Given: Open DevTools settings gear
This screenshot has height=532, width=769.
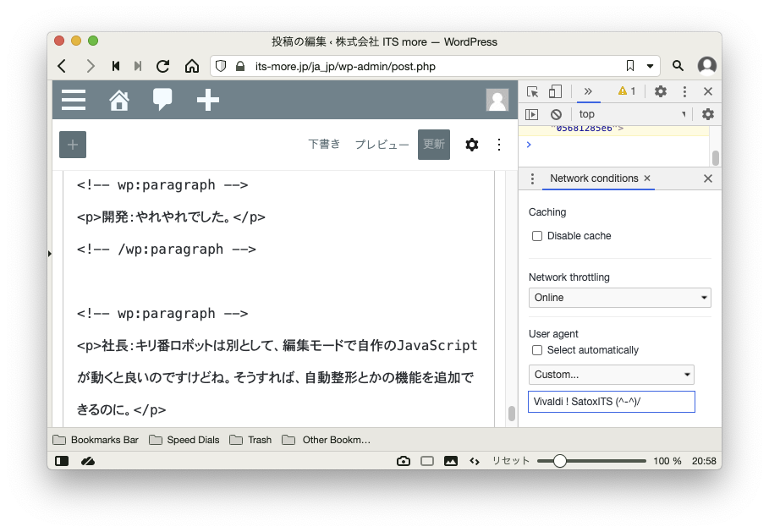Looking at the screenshot, I should click(x=661, y=91).
